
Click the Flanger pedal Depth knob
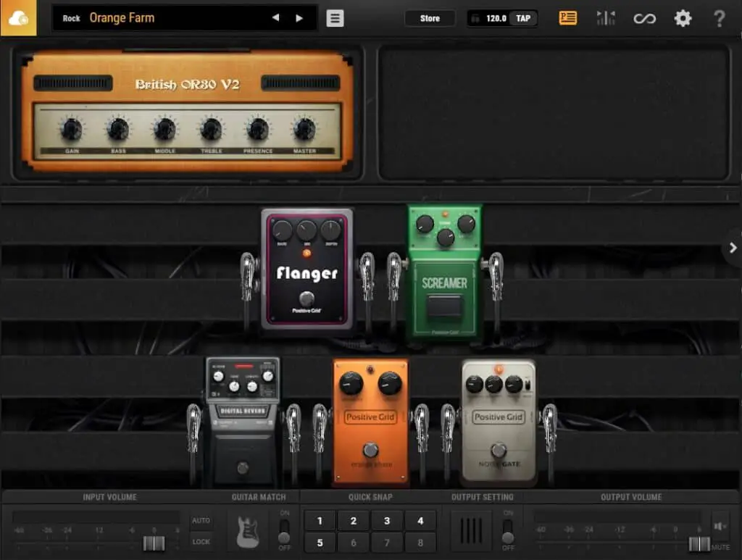tap(330, 230)
